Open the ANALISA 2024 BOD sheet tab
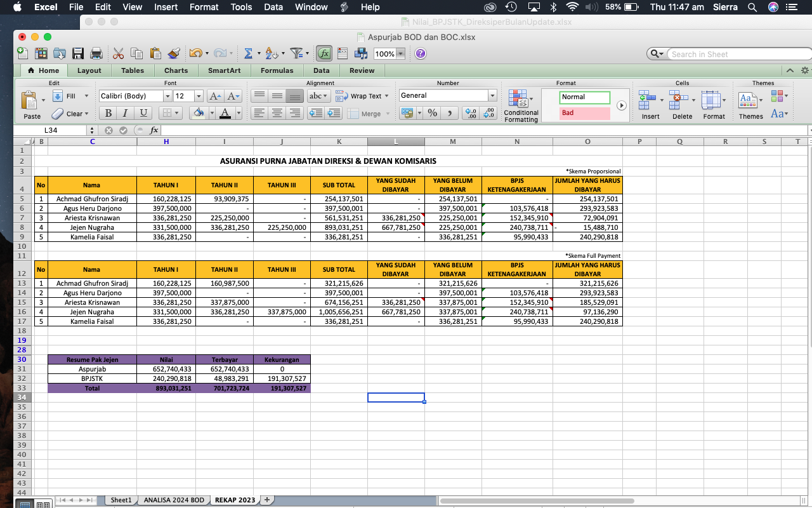This screenshot has width=812, height=508. 174,500
